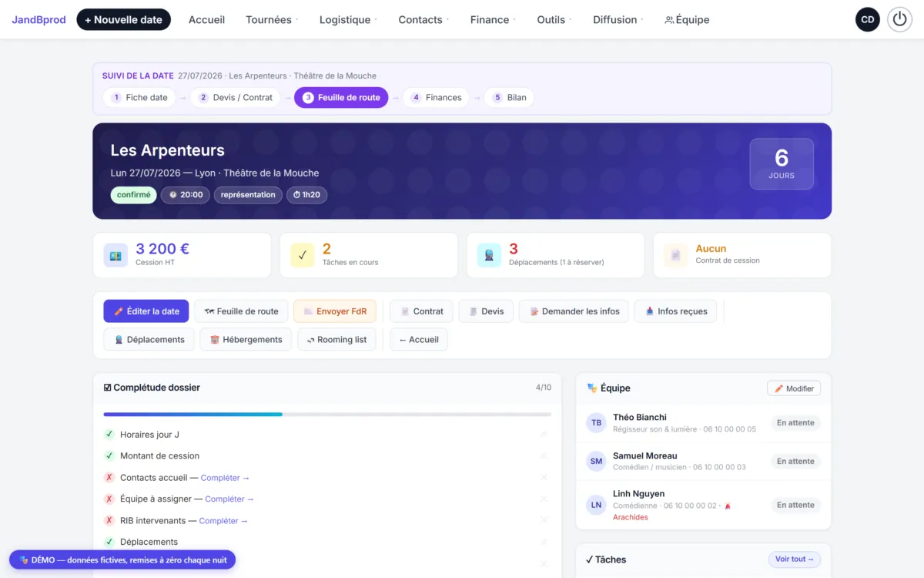This screenshot has height=578, width=924.
Task: Open the CD user avatar
Action: coord(868,19)
